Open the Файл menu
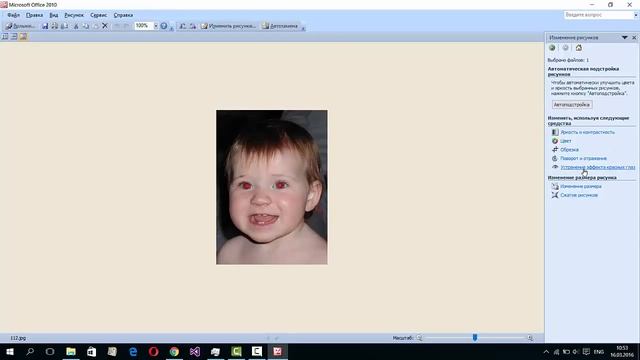 click(13, 15)
